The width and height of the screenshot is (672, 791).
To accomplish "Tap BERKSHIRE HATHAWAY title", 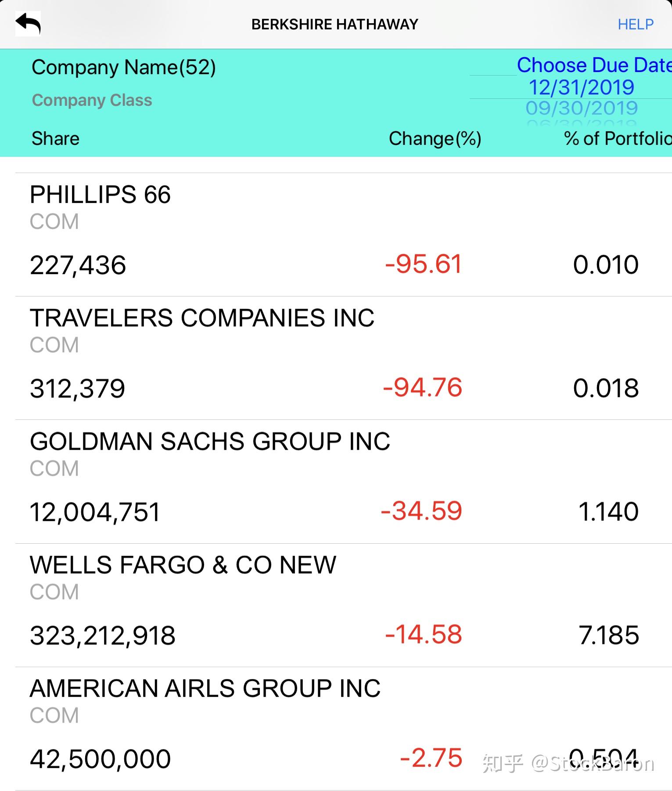I will pyautogui.click(x=335, y=25).
